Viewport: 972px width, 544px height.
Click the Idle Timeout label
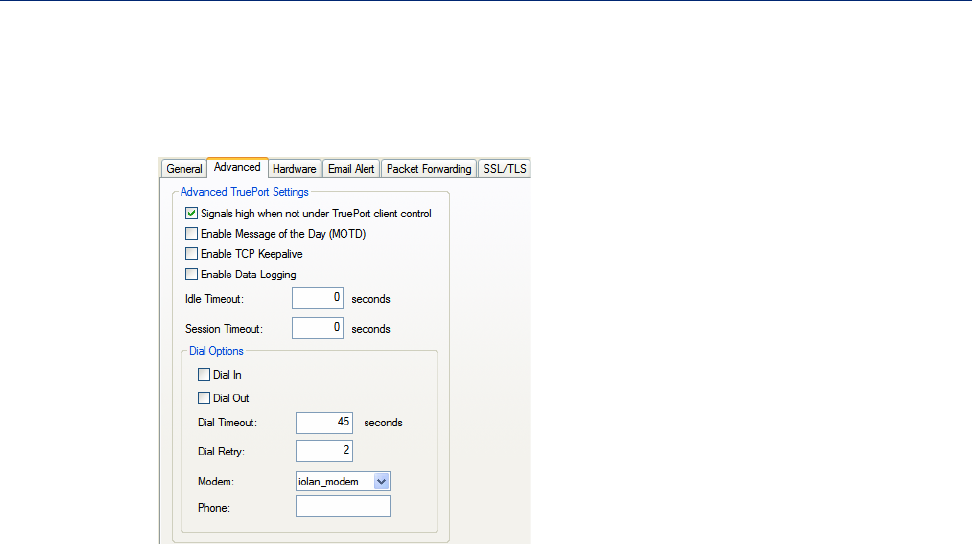pyautogui.click(x=214, y=299)
